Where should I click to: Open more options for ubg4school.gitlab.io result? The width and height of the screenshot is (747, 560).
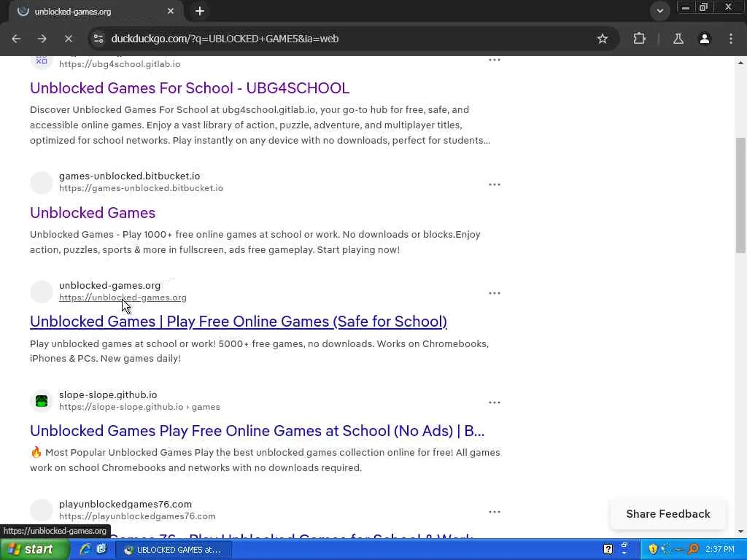tap(495, 60)
